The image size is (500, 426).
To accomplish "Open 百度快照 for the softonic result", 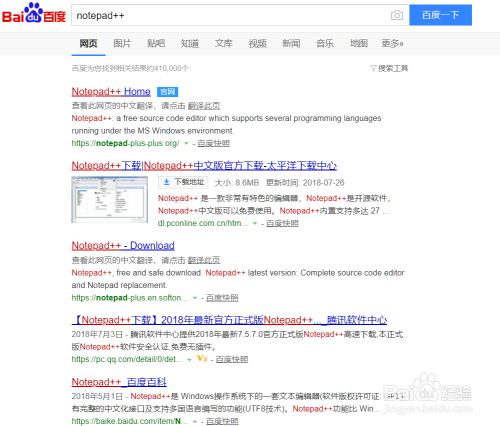I will (222, 298).
